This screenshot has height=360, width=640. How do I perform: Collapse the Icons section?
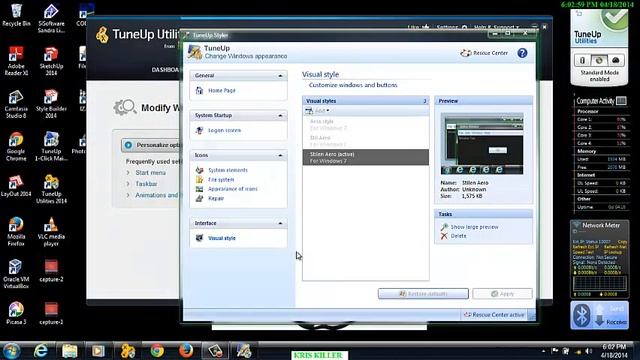(280, 156)
